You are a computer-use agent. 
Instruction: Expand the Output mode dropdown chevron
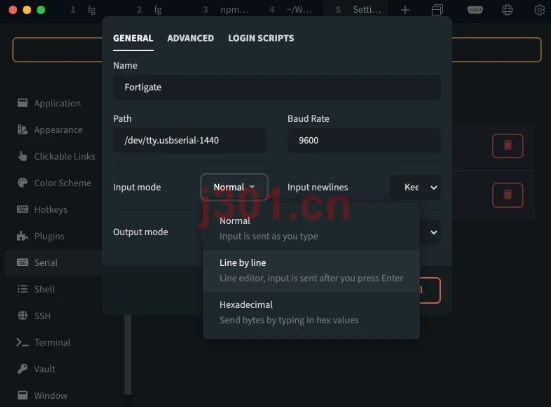click(434, 232)
